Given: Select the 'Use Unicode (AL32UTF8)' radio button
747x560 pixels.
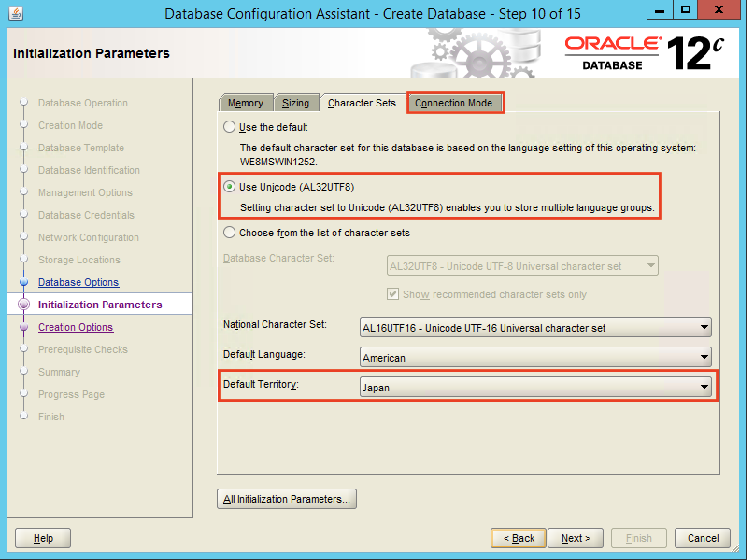Looking at the screenshot, I should tap(229, 187).
